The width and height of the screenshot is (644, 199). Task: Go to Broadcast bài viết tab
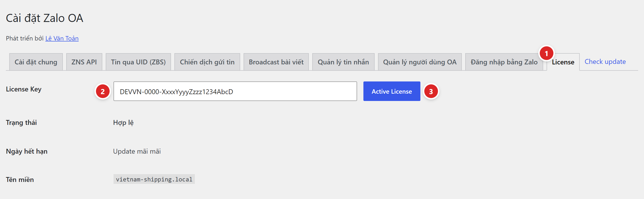pos(276,62)
